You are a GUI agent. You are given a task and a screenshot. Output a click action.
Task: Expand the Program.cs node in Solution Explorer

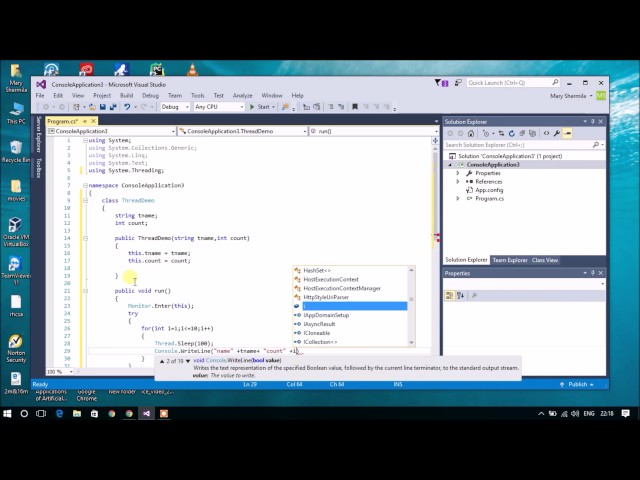click(x=458, y=198)
